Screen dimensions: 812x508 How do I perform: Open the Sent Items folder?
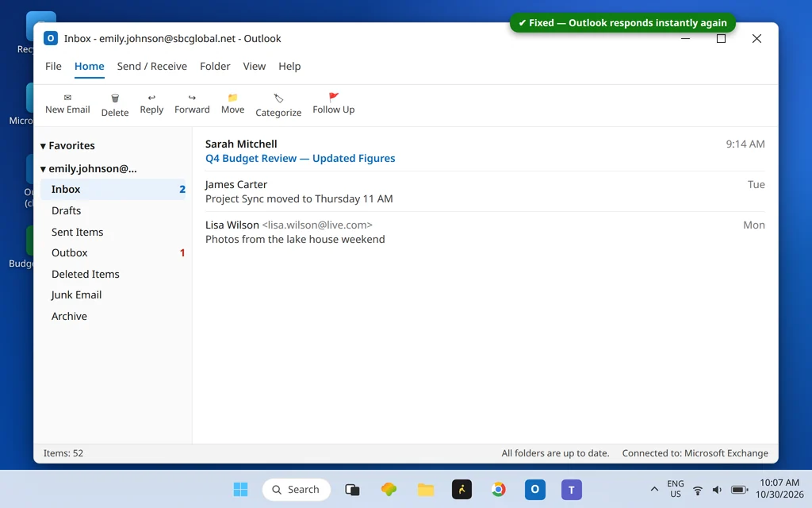(113, 232)
